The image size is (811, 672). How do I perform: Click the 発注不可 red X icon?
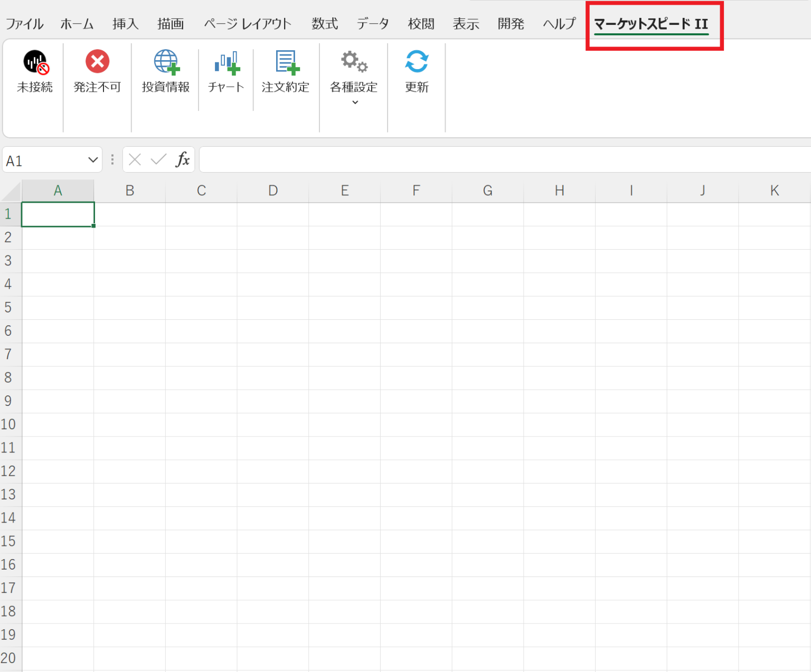97,62
